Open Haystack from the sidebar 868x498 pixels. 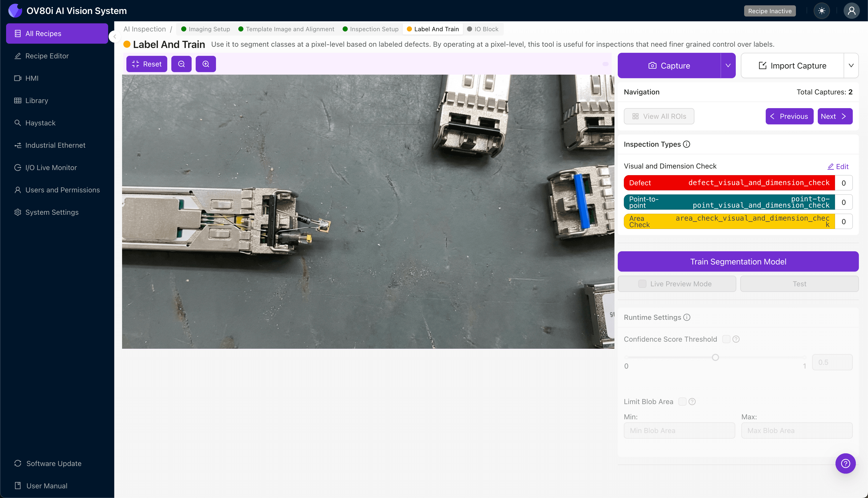[40, 123]
